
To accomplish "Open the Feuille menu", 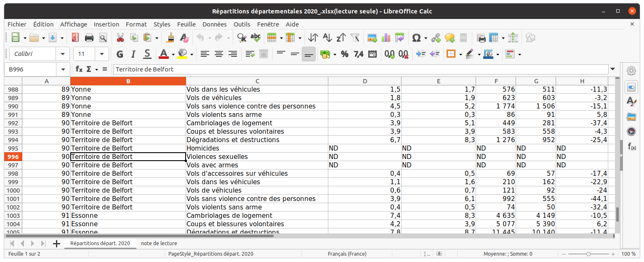I will coord(186,24).
